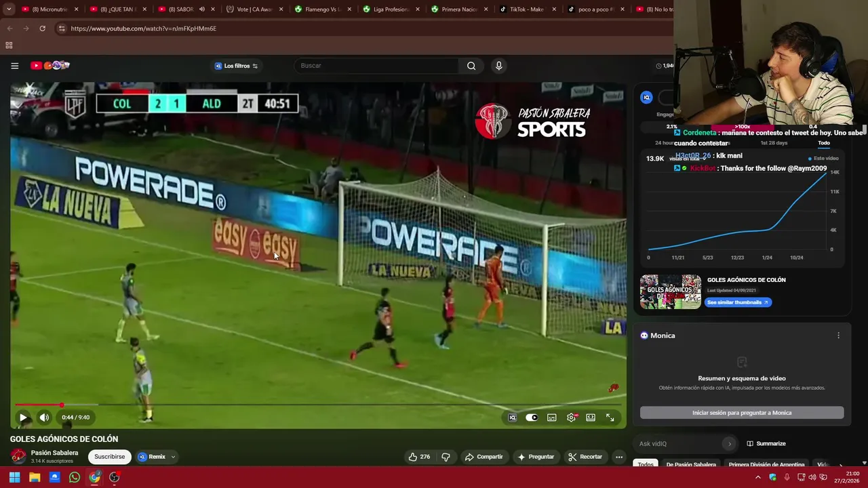Dislike the video with thumbs down
The image size is (868, 488).
coord(446,457)
